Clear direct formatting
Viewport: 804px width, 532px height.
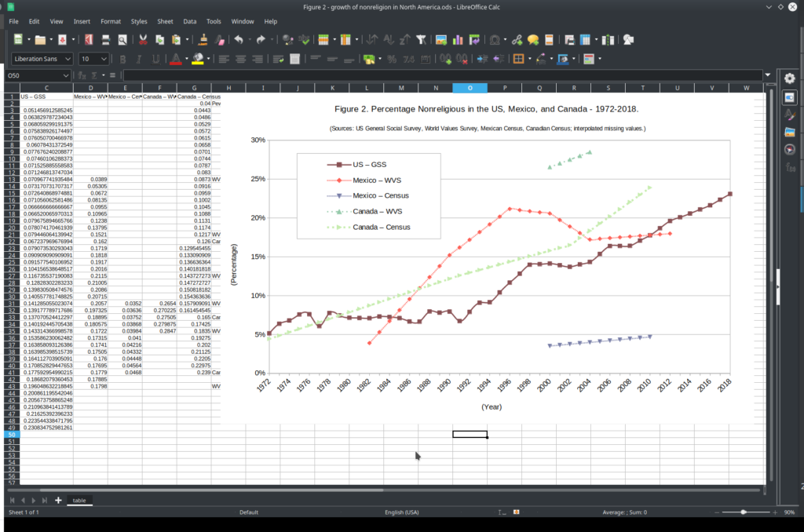(220, 40)
